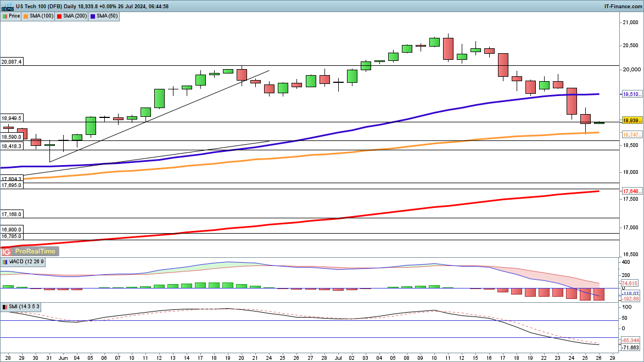This screenshot has height=362, width=644.
Task: Click the MACD signal value 74.615
Action: 630,283
